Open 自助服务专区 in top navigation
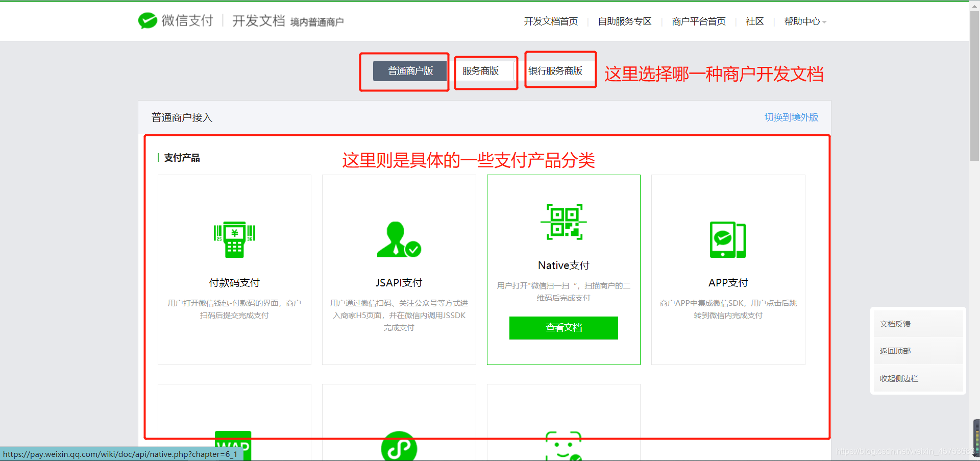 (625, 21)
